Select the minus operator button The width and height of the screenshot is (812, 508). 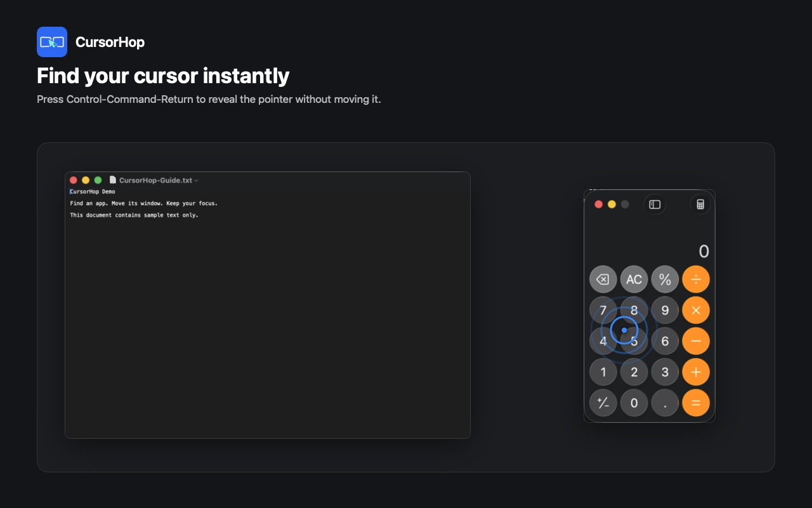pyautogui.click(x=696, y=341)
